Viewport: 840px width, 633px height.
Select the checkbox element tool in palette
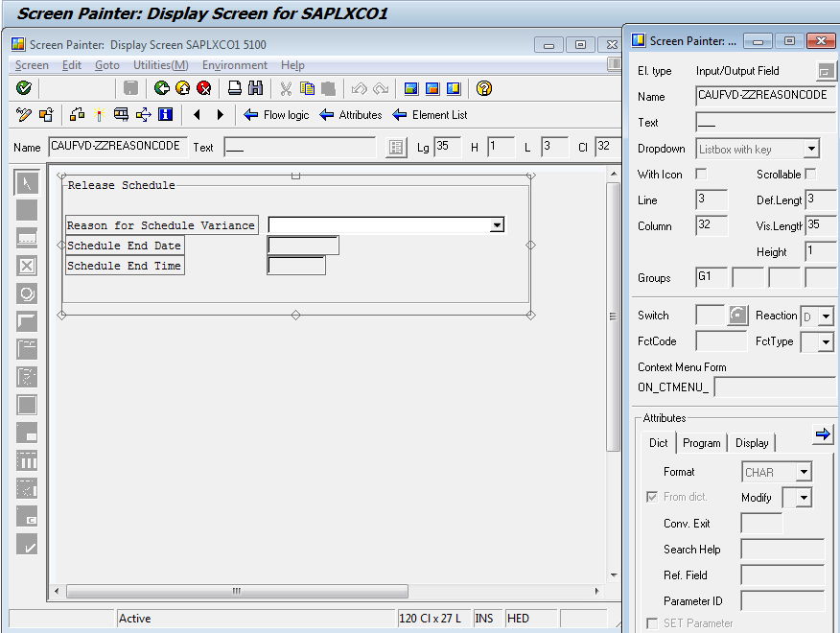pyautogui.click(x=27, y=266)
